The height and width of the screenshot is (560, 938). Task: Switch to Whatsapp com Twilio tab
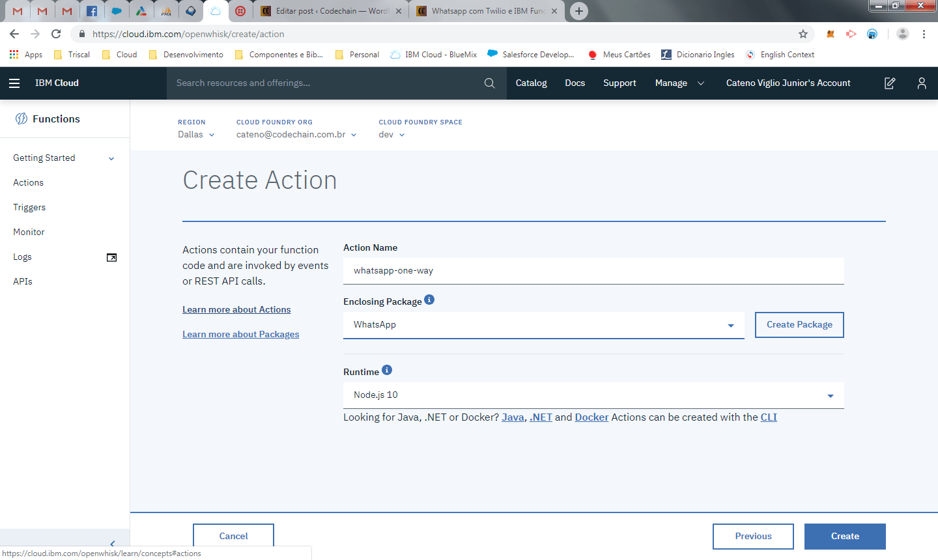pos(487,11)
